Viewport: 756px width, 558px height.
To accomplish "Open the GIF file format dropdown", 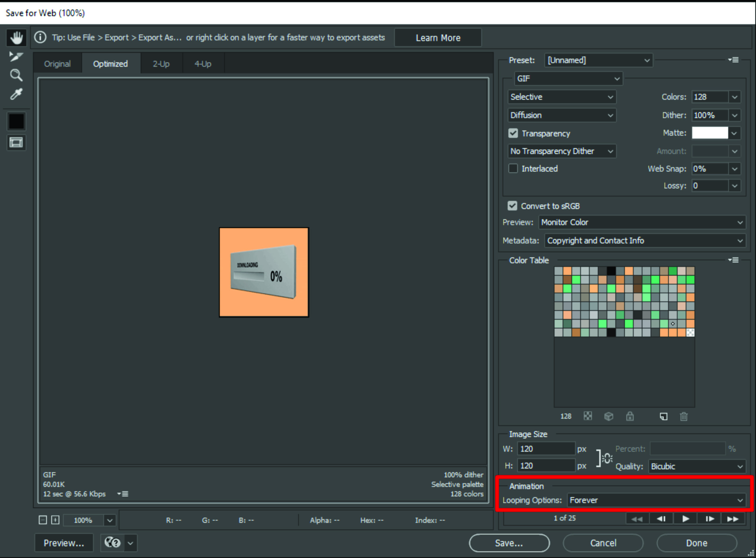I will pyautogui.click(x=568, y=79).
